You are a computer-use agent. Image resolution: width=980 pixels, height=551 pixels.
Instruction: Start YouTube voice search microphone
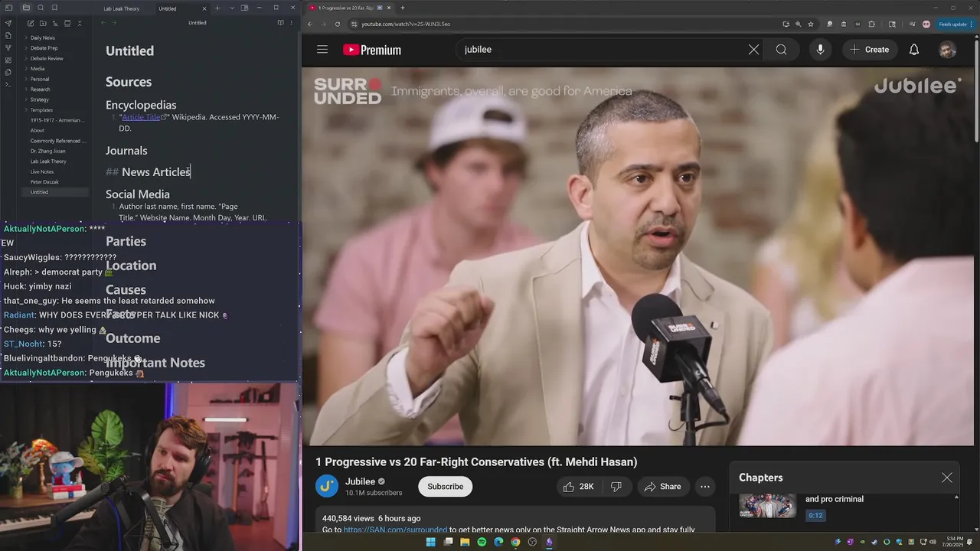click(x=820, y=50)
